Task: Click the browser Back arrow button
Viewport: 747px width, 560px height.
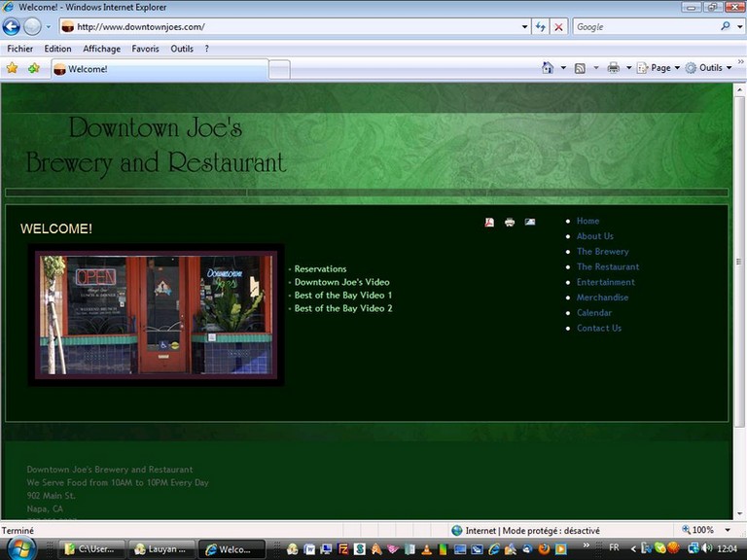Action: 12,26
